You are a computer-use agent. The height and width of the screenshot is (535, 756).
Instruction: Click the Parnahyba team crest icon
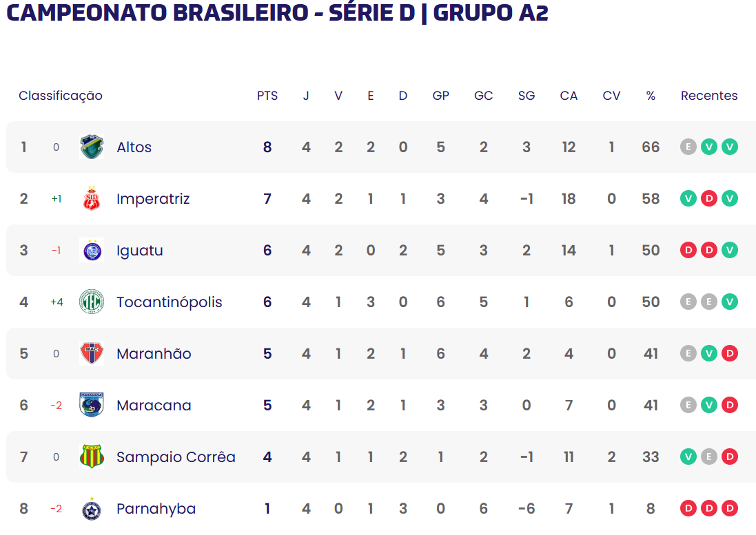pyautogui.click(x=92, y=509)
